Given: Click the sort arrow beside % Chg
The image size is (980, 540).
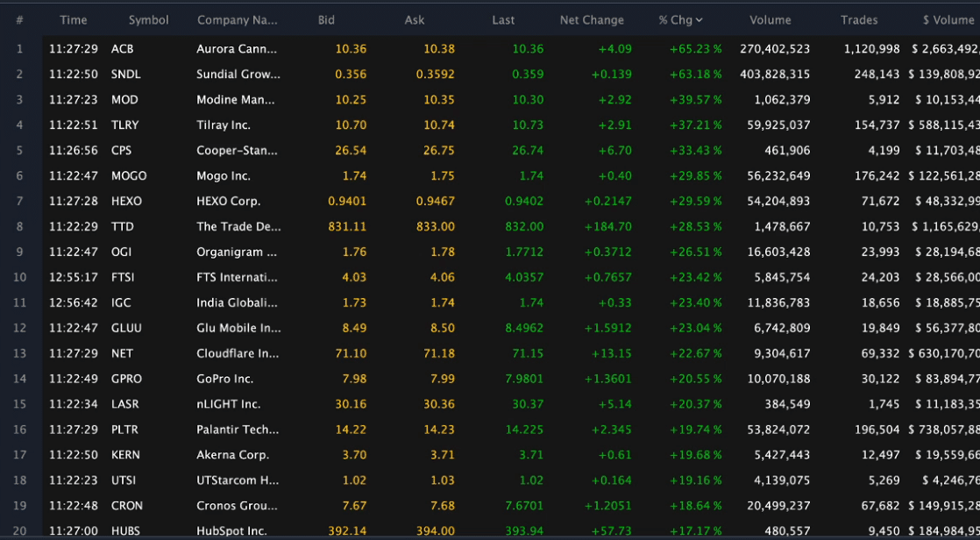Looking at the screenshot, I should [699, 20].
